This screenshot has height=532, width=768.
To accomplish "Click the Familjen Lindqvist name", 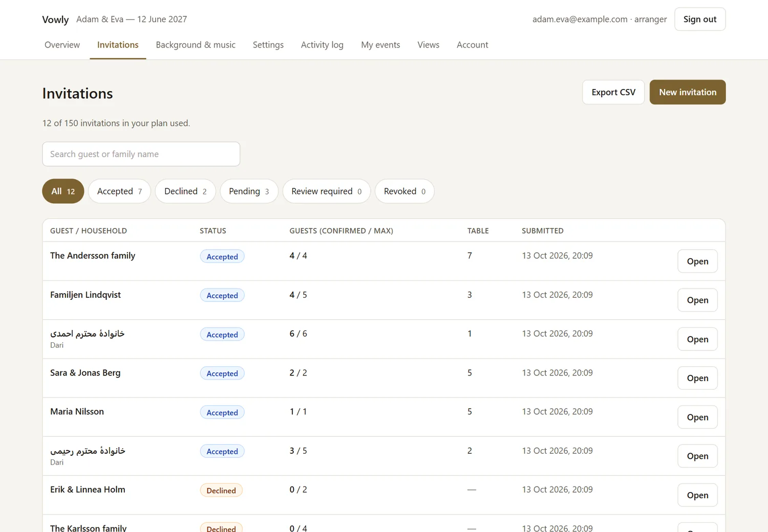I will click(x=86, y=295).
